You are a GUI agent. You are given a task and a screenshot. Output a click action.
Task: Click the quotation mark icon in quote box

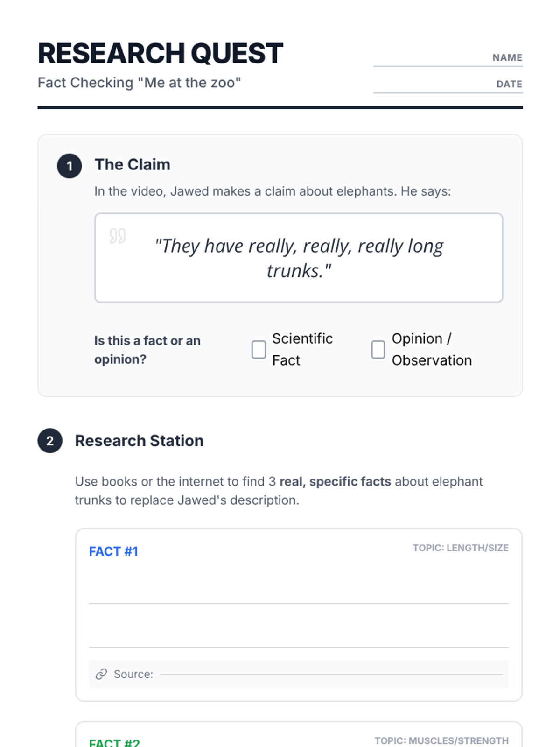[118, 236]
